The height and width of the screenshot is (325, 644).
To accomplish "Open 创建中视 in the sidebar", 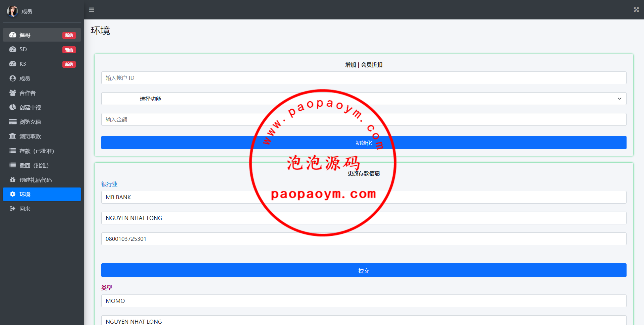I will point(42,107).
